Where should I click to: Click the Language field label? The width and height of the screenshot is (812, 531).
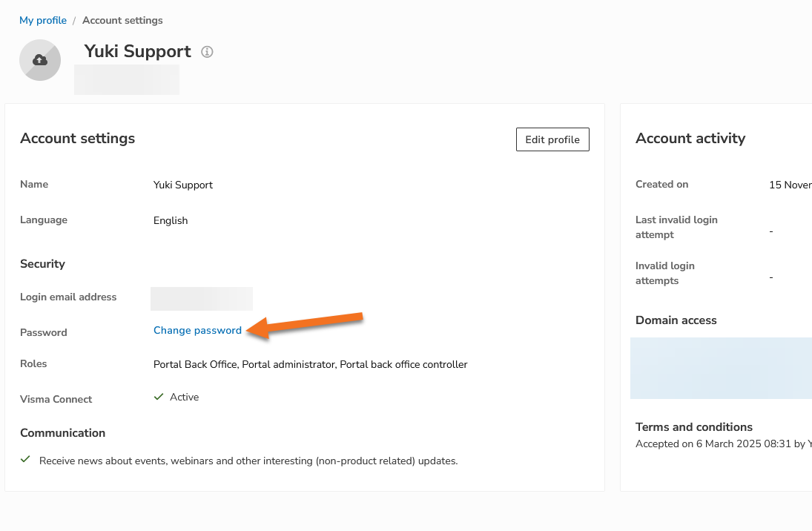coord(44,220)
